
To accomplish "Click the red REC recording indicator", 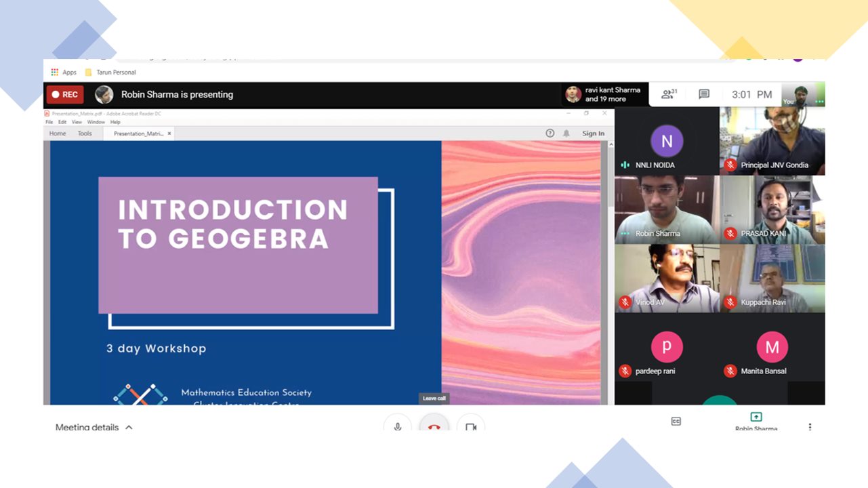I will pos(65,94).
